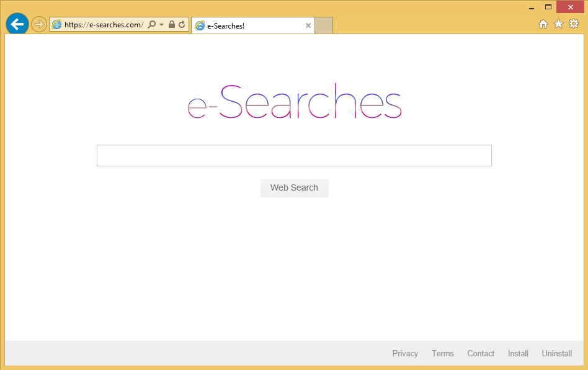Click the address bar URL field
The image size is (588, 370).
(x=104, y=25)
